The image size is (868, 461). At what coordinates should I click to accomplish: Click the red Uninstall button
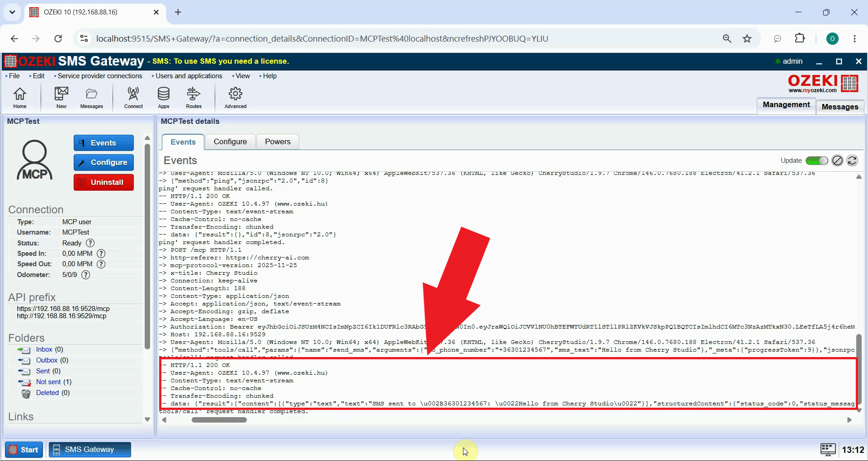click(104, 183)
